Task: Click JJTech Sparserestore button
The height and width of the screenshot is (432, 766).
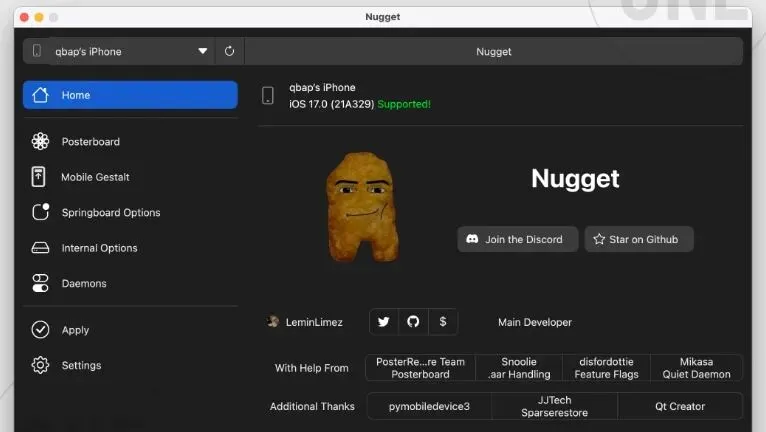Action: [554, 407]
